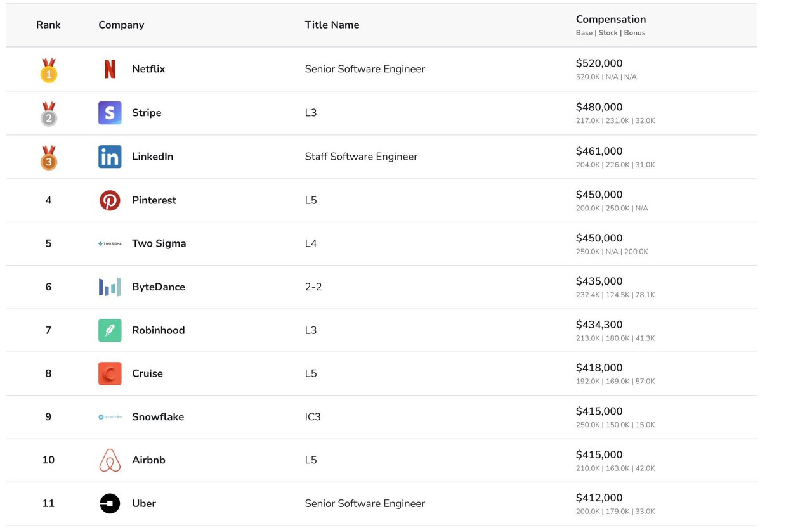
Task: Click rank number 4
Action: pos(48,200)
